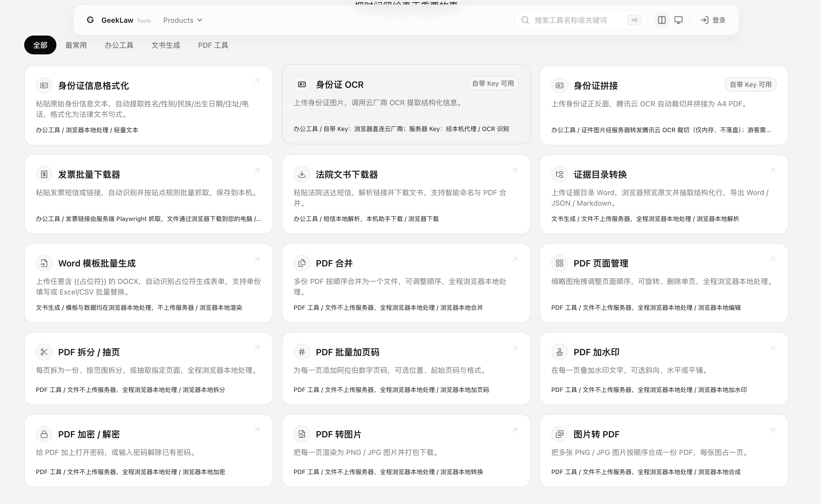Click 自带 Key 可用 badge on 身份证拼接
This screenshot has width=821, height=504.
tap(751, 85)
